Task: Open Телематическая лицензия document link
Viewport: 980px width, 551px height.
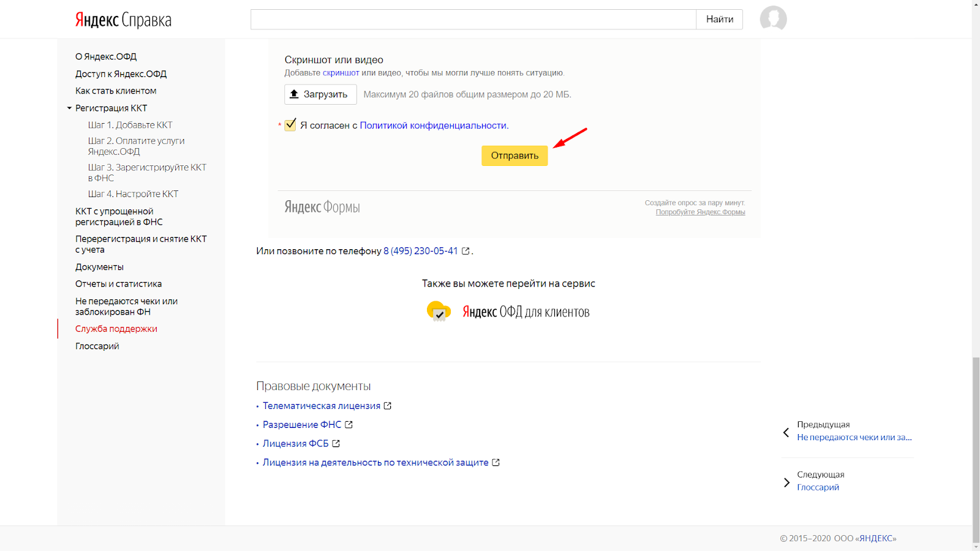Action: 322,406
